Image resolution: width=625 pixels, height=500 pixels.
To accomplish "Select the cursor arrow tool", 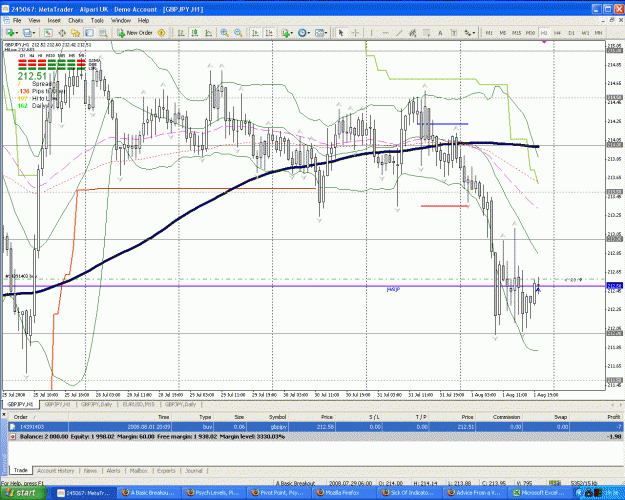I will 341,33.
